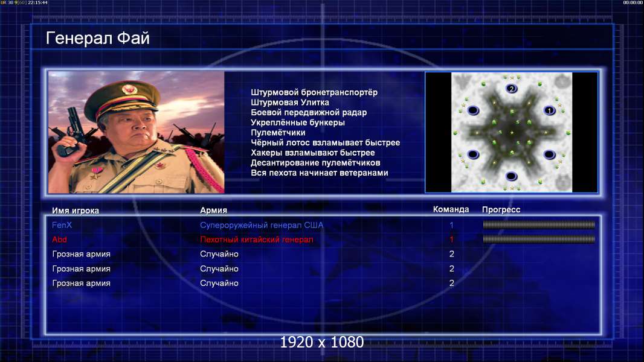Click the 'Армия' column header
Image resolution: width=644 pixels, height=362 pixels.
tap(214, 210)
